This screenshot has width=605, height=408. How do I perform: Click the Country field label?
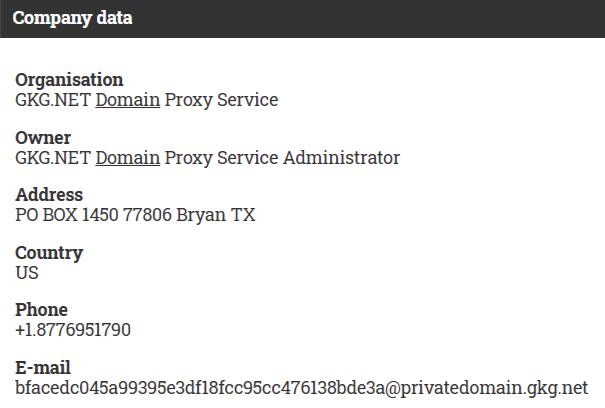tap(49, 253)
